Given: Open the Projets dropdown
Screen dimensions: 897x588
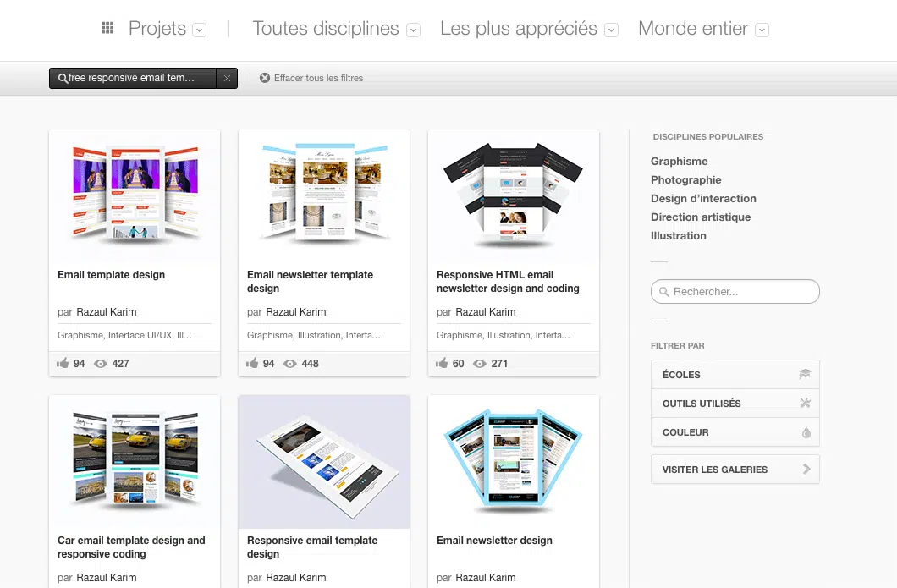Looking at the screenshot, I should 199,30.
